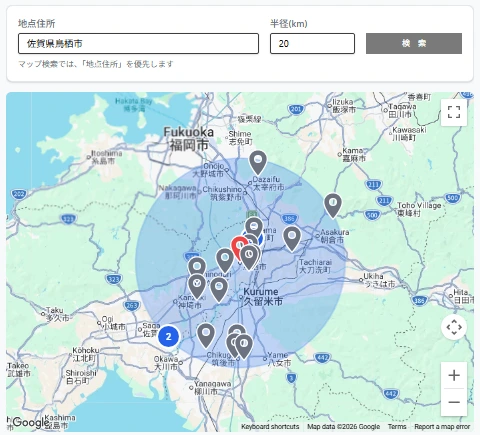This screenshot has height=435, width=480.
Task: Select the gray pin right of the cluster marker
Action: point(206,336)
